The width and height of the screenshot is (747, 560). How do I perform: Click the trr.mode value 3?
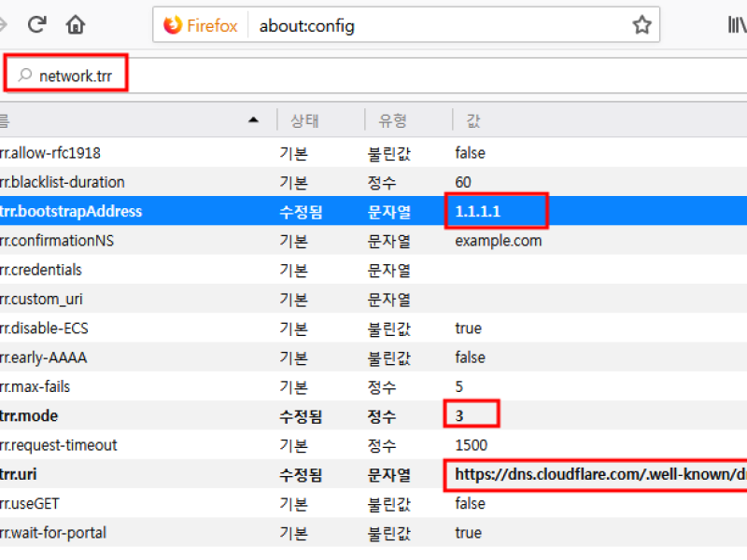point(459,415)
